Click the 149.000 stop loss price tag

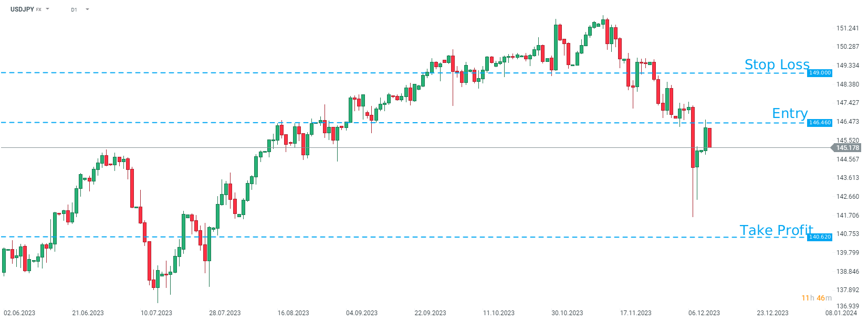coord(819,73)
